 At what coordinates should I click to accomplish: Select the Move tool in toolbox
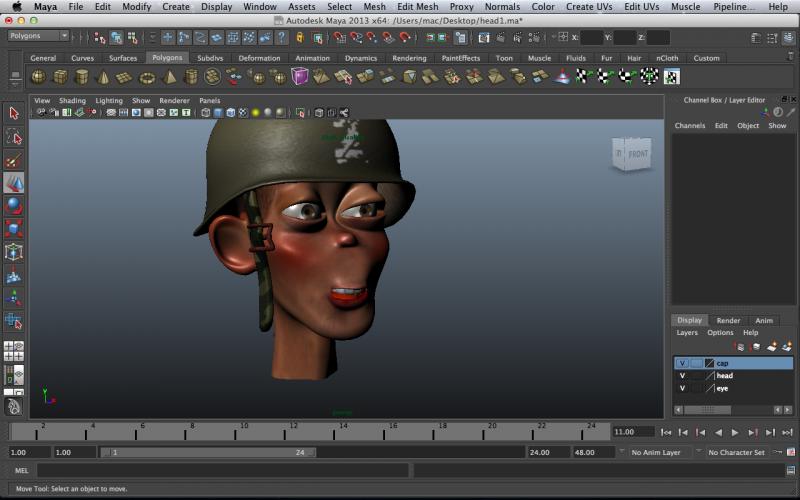(14, 183)
